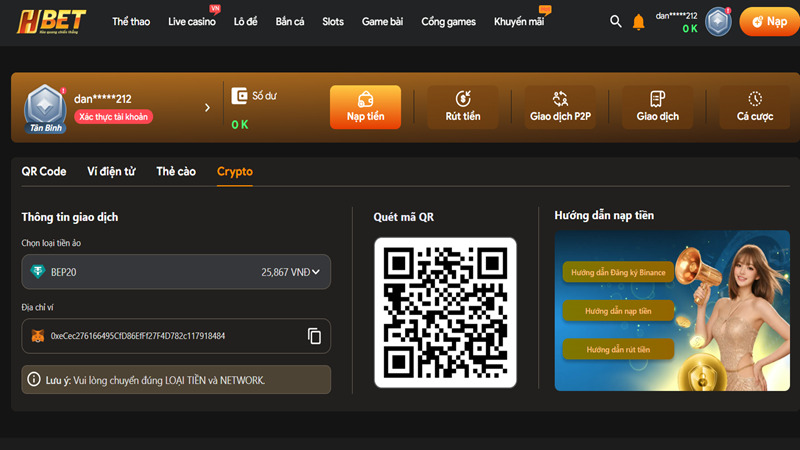
Task: Open Lô đề menu
Action: click(245, 21)
